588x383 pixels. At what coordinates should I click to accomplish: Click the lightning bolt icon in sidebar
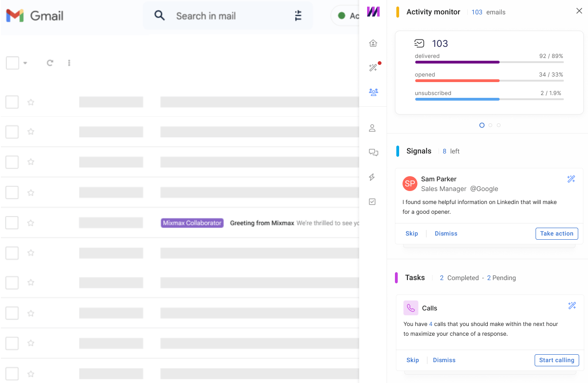click(x=372, y=177)
